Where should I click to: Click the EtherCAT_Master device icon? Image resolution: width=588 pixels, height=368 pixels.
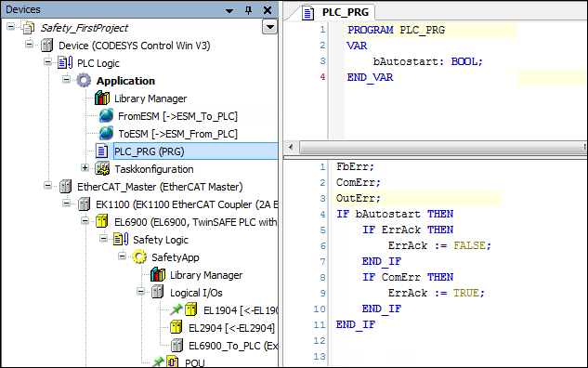pyautogui.click(x=65, y=187)
